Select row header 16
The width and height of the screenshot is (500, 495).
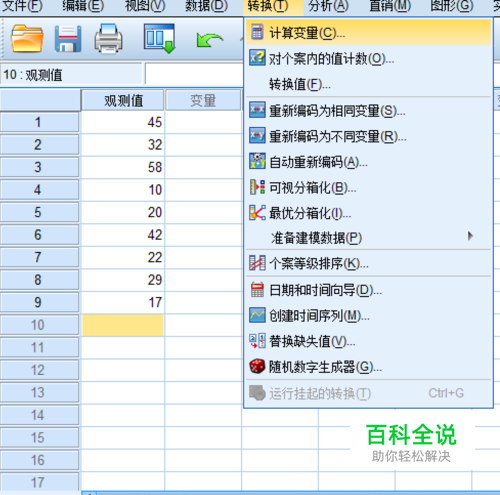40,460
